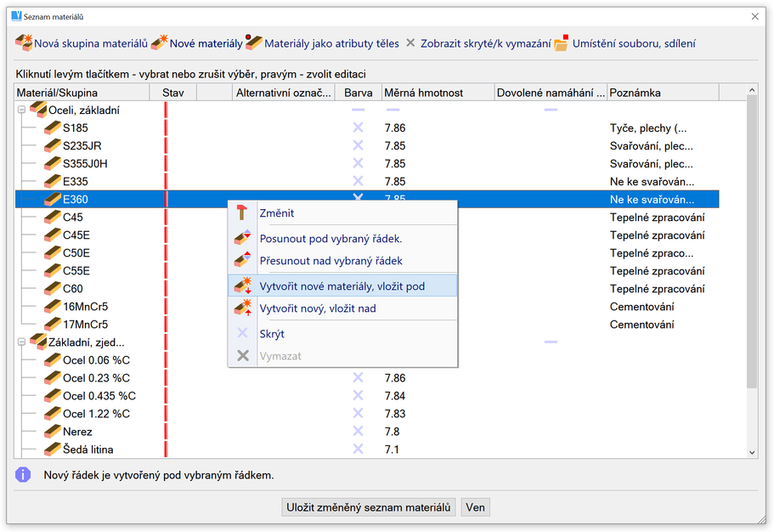Click the color X for S185
Image resolution: width=774 pixels, height=532 pixels.
[358, 128]
